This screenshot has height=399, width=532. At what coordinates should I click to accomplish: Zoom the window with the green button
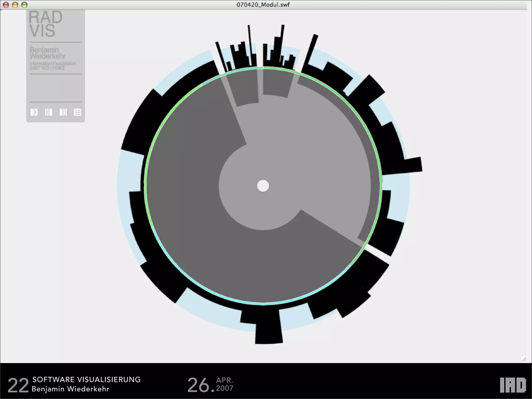(x=24, y=5)
